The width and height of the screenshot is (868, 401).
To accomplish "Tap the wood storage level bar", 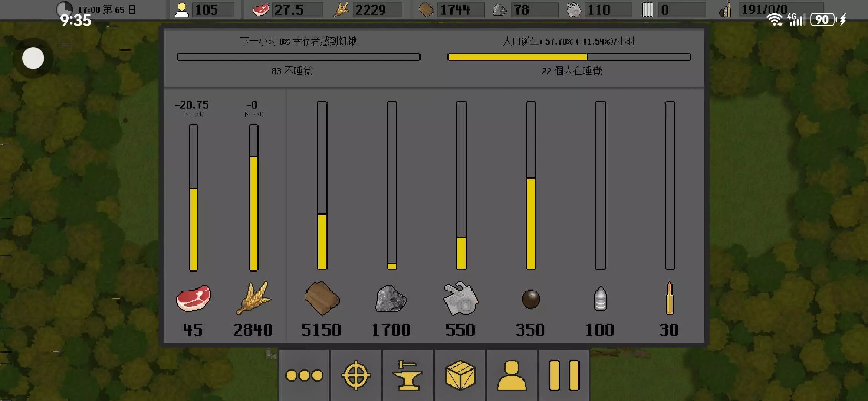I will (322, 185).
